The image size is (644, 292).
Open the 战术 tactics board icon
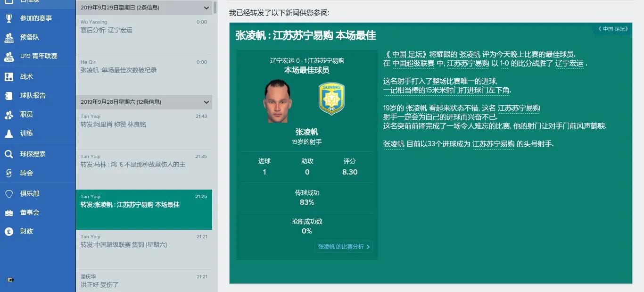point(8,76)
